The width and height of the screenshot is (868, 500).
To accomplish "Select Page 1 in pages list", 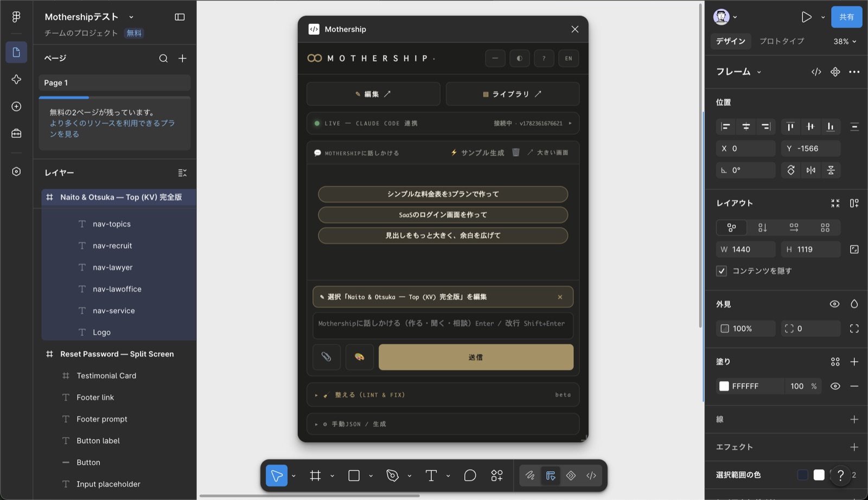I will click(114, 82).
